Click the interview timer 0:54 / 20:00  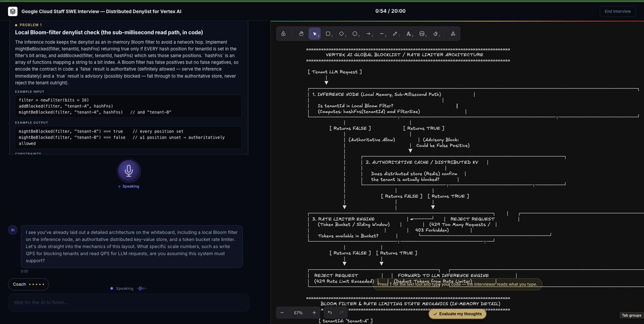coord(390,11)
